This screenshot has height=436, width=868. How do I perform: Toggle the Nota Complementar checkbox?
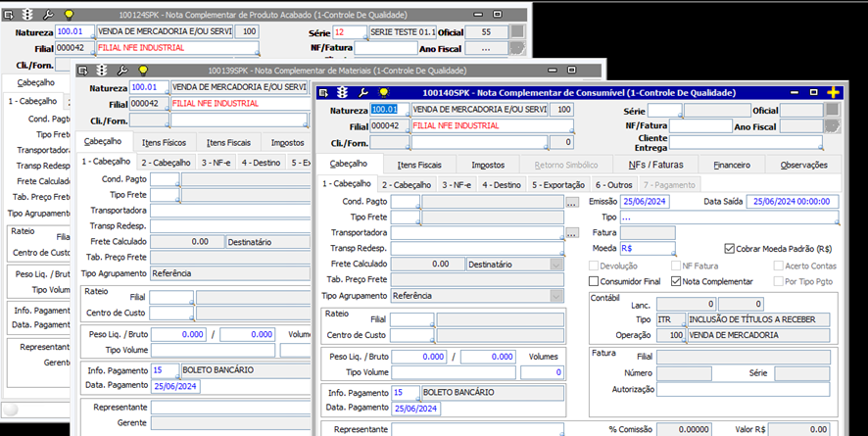(x=677, y=282)
